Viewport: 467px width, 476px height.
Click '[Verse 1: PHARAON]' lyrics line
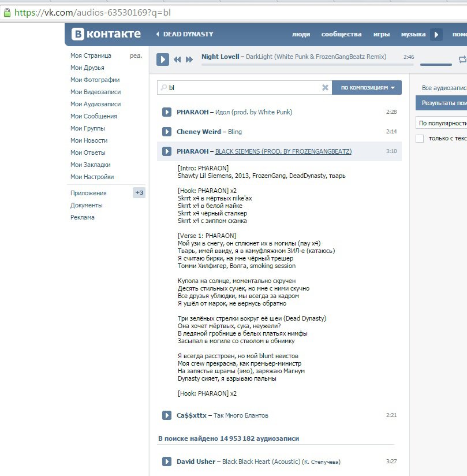207,236
